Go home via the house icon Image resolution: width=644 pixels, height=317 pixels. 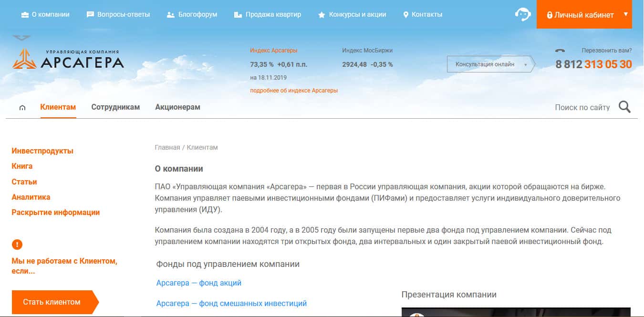pos(22,108)
